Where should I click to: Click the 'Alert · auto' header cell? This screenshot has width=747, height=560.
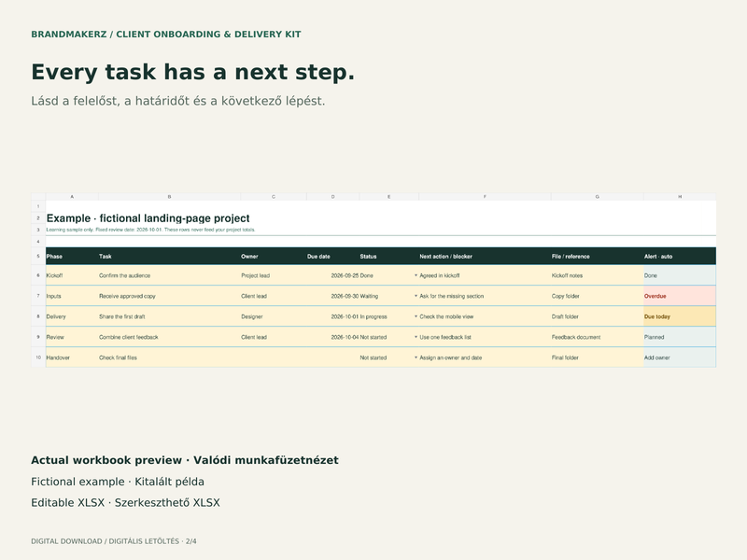pyautogui.click(x=680, y=256)
